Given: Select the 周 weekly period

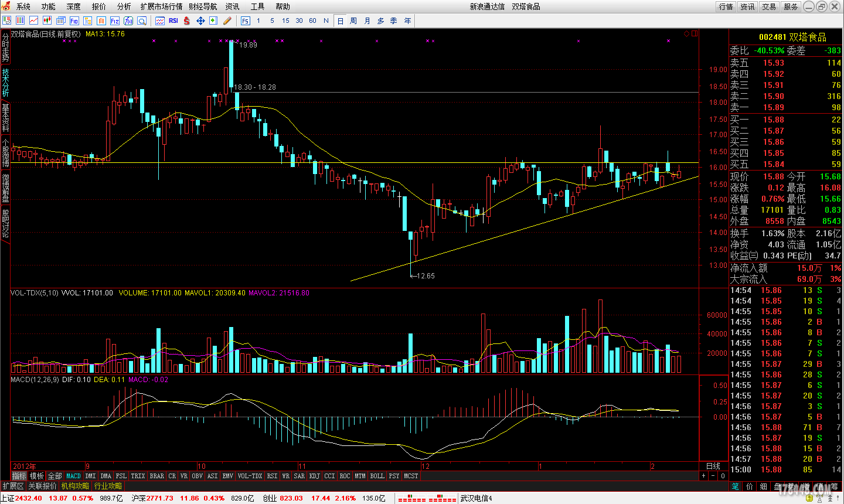Looking at the screenshot, I should tap(353, 21).
